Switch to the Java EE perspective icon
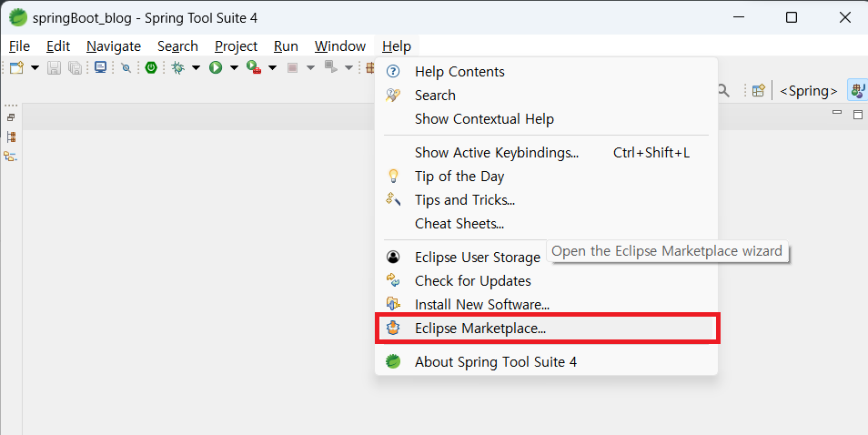The height and width of the screenshot is (435, 868). 858,90
